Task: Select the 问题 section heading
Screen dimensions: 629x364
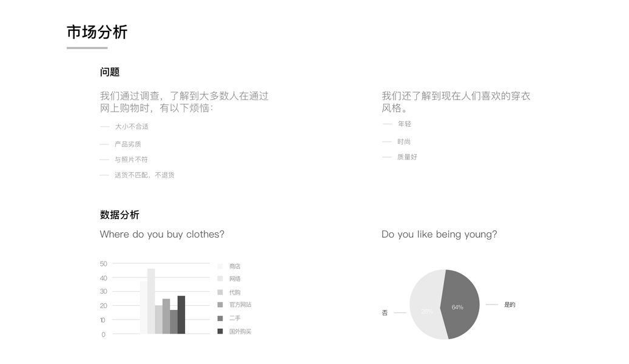Action: coord(110,72)
